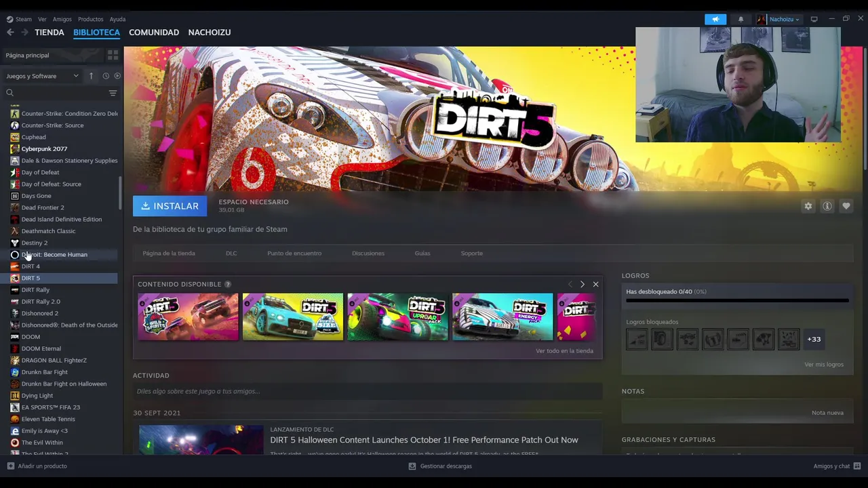Screen dimensions: 868x488
Task: Open Destiny 2 game icon
Action: 15,243
